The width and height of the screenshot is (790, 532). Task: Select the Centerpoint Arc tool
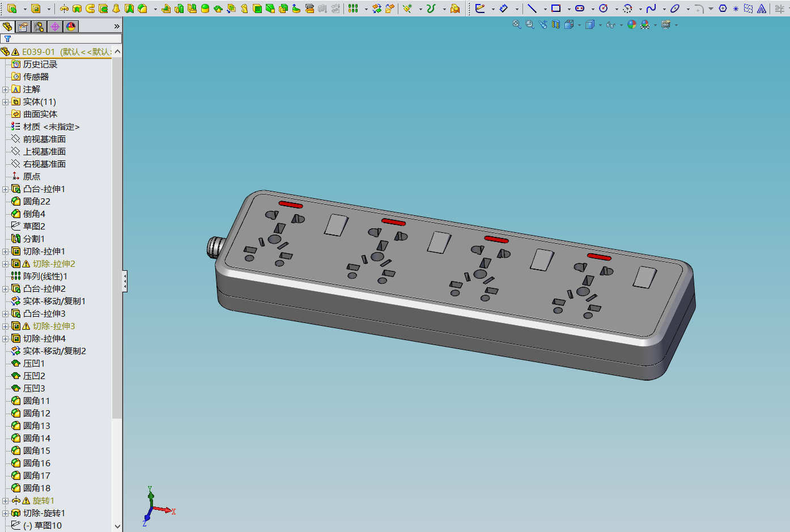(627, 8)
